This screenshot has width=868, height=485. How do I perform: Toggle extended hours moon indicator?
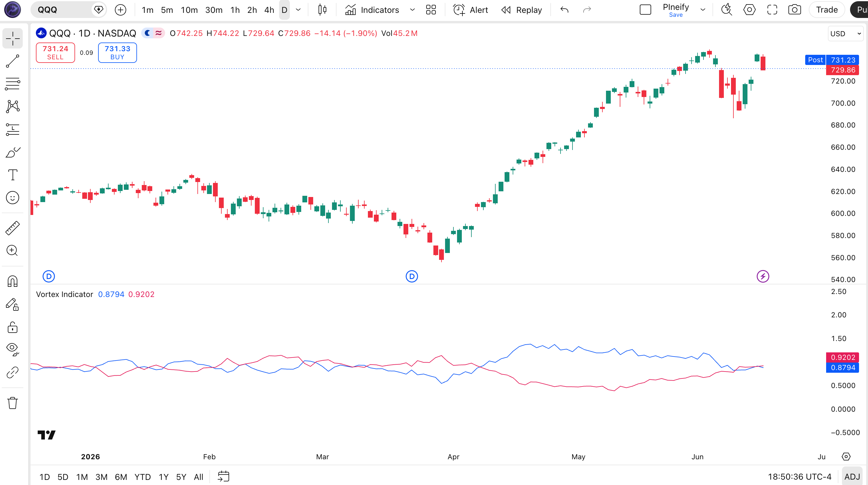point(147,33)
